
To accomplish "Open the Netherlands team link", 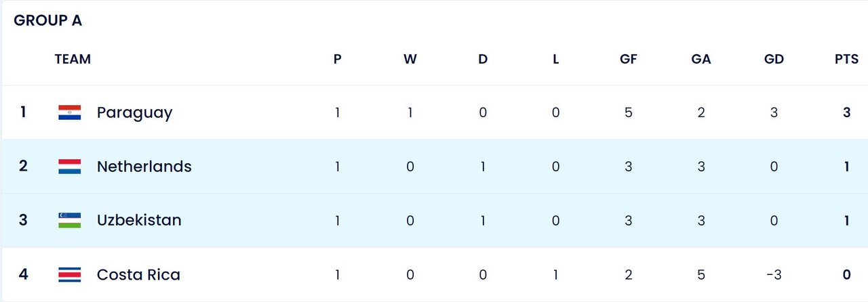I will coord(144,167).
